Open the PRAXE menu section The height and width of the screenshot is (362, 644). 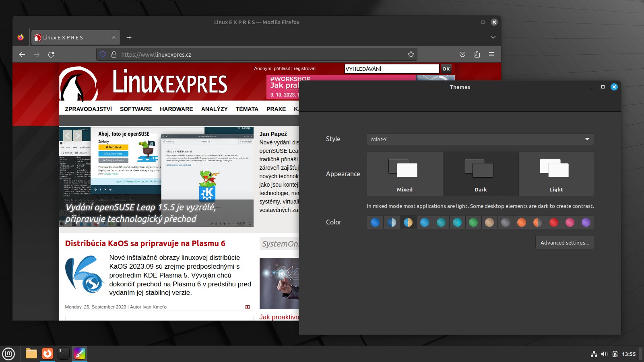pyautogui.click(x=276, y=109)
